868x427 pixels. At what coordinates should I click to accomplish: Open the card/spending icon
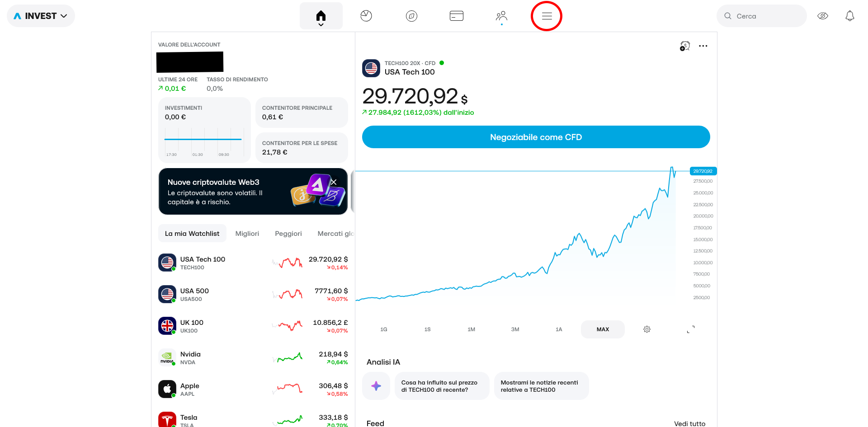click(457, 16)
